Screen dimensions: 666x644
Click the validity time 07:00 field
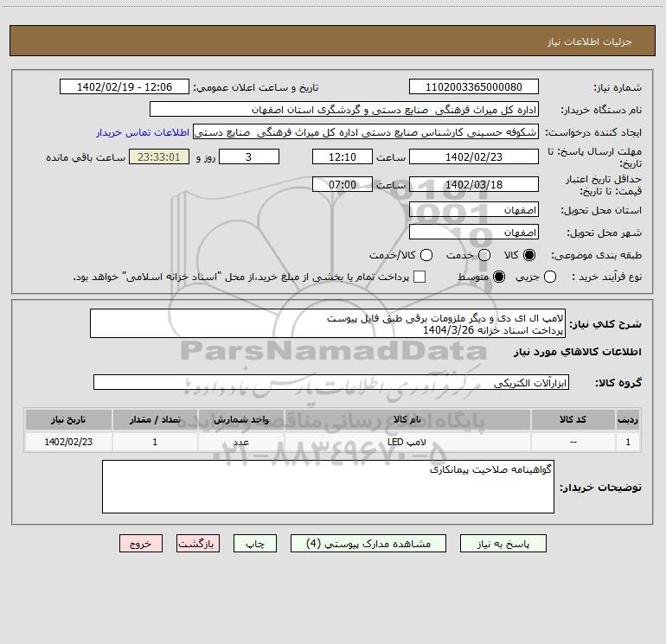343,184
